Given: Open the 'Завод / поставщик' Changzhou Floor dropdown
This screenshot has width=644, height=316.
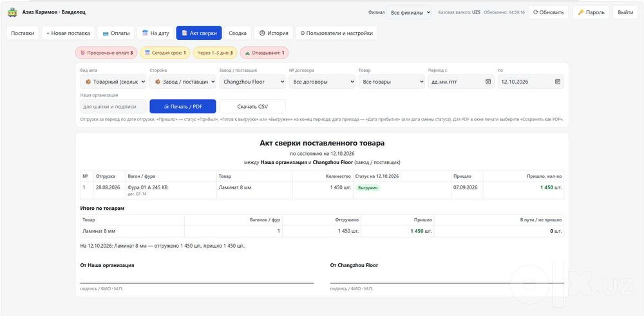Looking at the screenshot, I should pyautogui.click(x=252, y=82).
